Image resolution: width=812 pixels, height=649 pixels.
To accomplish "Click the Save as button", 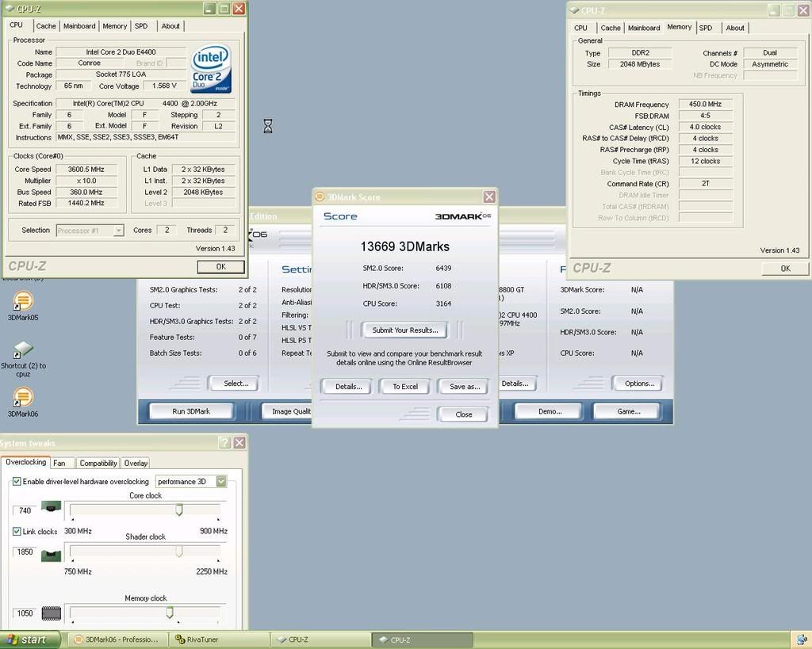I will [x=464, y=387].
